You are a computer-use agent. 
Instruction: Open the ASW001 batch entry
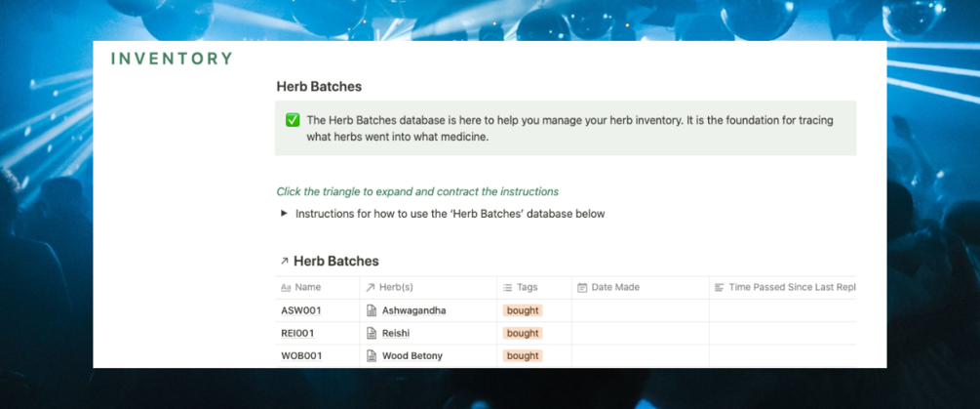(300, 310)
